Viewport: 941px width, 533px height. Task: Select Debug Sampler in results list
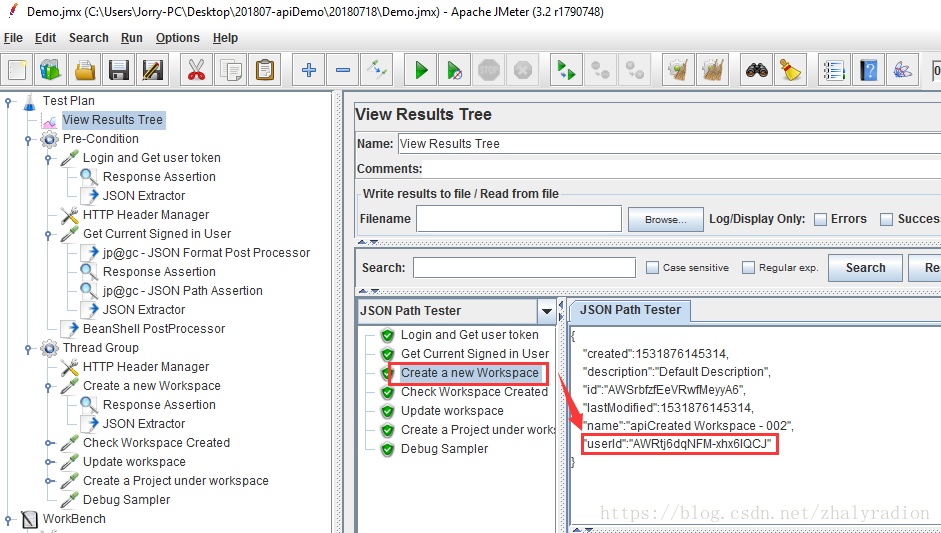pos(444,449)
